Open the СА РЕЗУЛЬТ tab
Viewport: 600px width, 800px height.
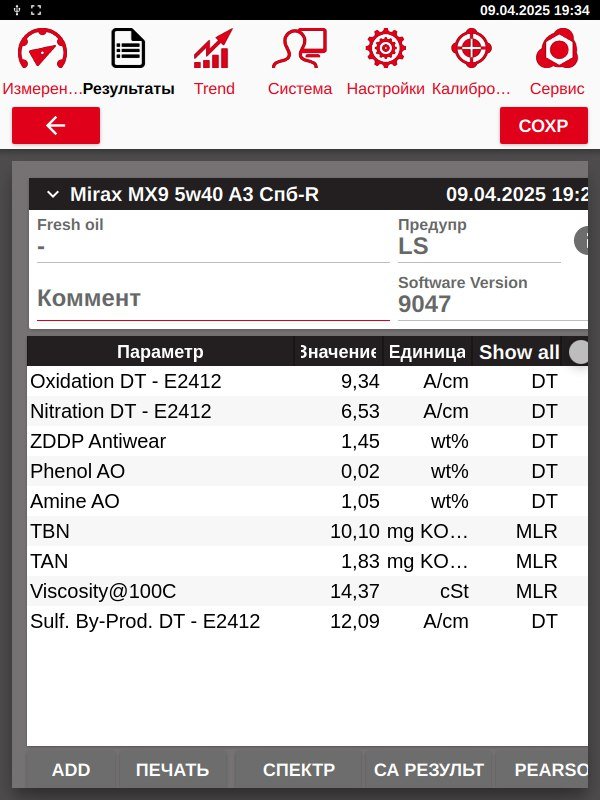[x=429, y=769]
